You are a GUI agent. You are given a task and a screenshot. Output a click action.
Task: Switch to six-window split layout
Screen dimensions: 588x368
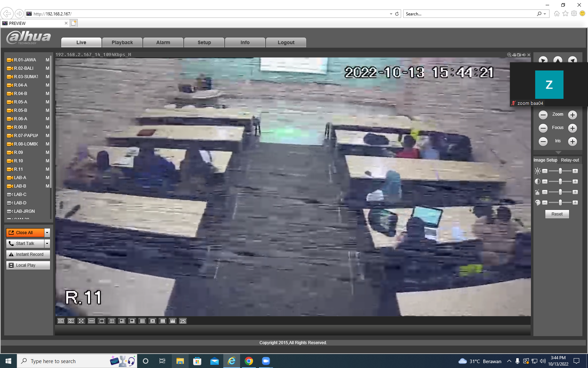coord(122,321)
